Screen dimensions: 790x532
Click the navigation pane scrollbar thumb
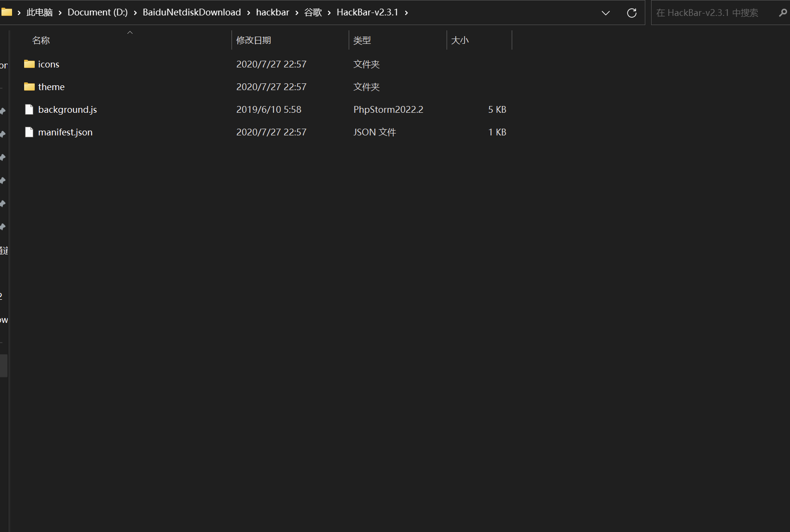3,366
